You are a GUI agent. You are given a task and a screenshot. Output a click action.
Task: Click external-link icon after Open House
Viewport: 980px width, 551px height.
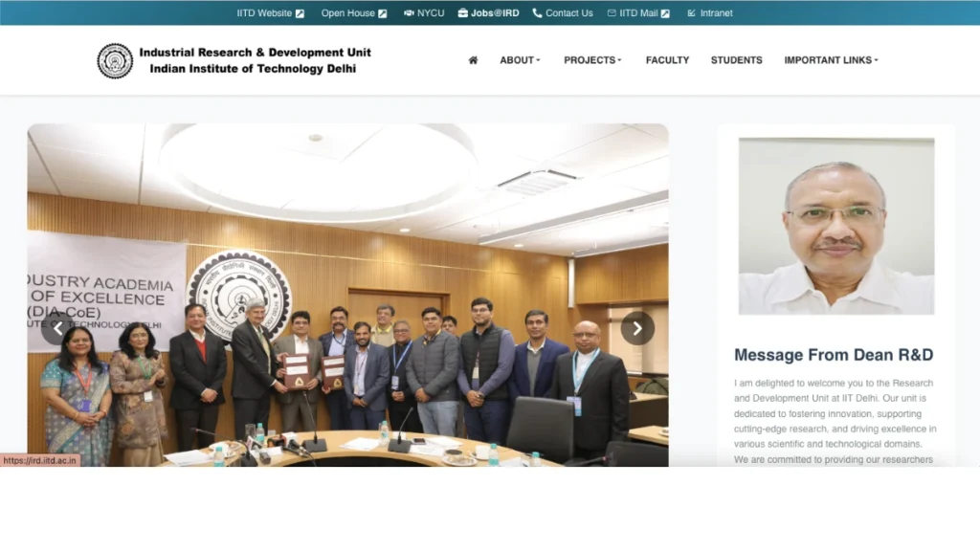pos(383,13)
